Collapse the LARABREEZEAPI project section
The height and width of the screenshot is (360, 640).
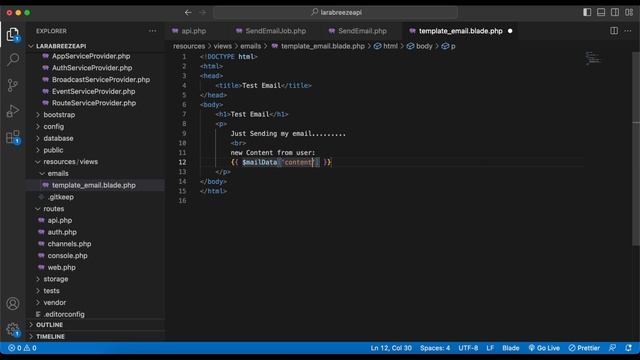click(61, 46)
